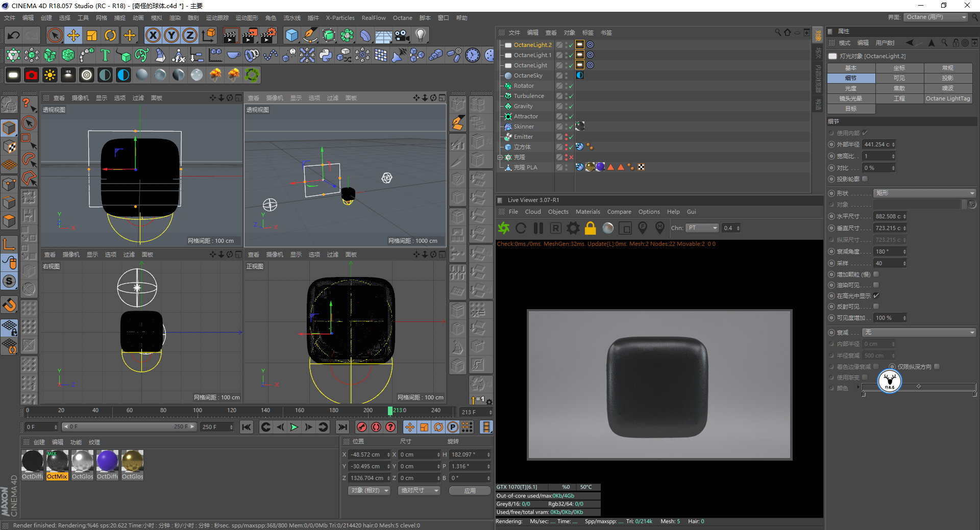
Task: Toggle the X axis lock
Action: tap(153, 35)
